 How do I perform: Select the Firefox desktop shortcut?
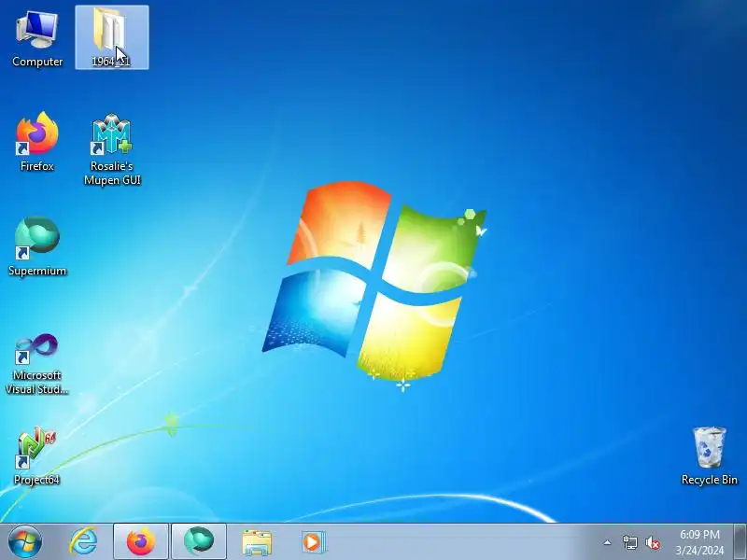(x=37, y=142)
